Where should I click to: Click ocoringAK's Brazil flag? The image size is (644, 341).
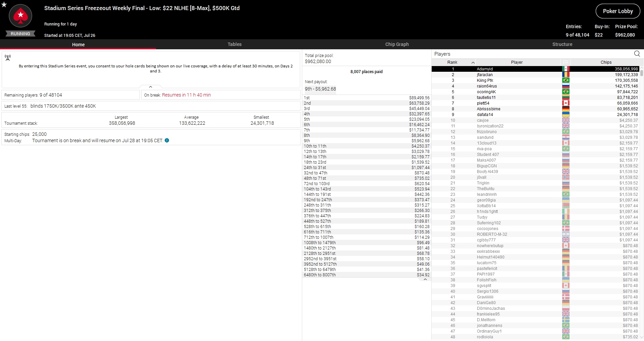click(566, 92)
